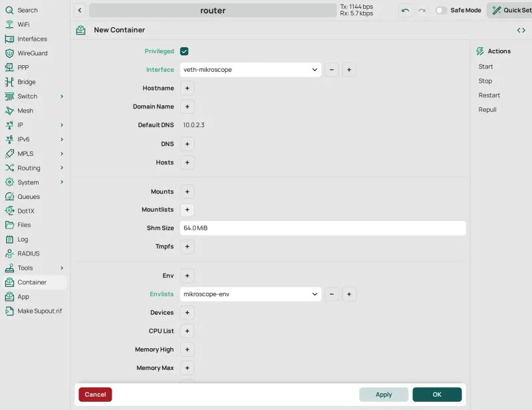Add a Mountlists entry with plus button
The width and height of the screenshot is (532, 410).
(x=188, y=210)
